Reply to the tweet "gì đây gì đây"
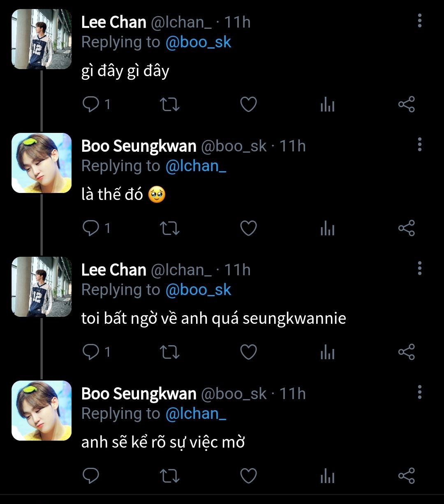The image size is (444, 504). (91, 104)
